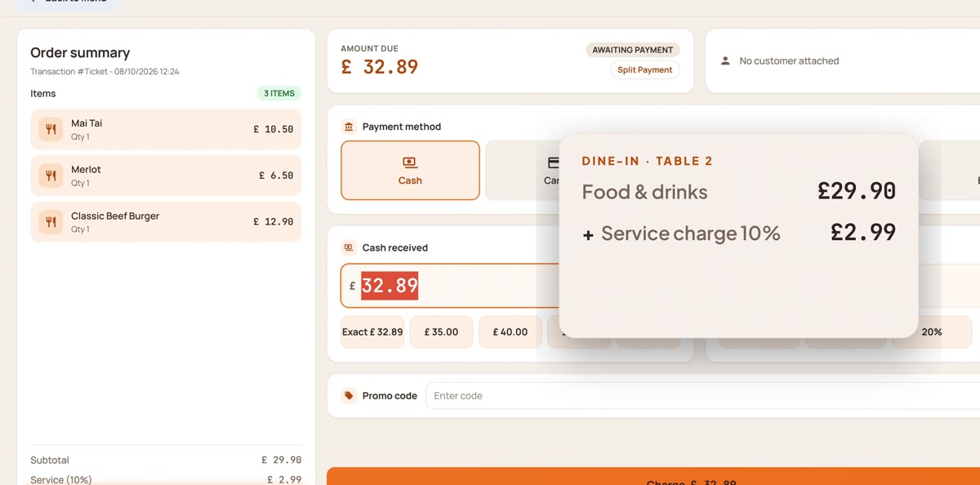Screen dimensions: 980x485
Task: Select the Mai Tai order item
Action: 166,129
